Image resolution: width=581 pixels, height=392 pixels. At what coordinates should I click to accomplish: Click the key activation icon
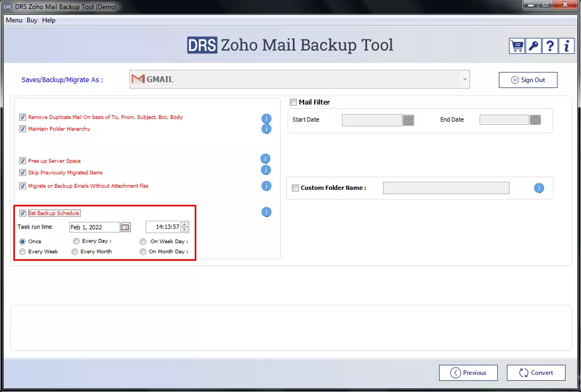pyautogui.click(x=533, y=46)
